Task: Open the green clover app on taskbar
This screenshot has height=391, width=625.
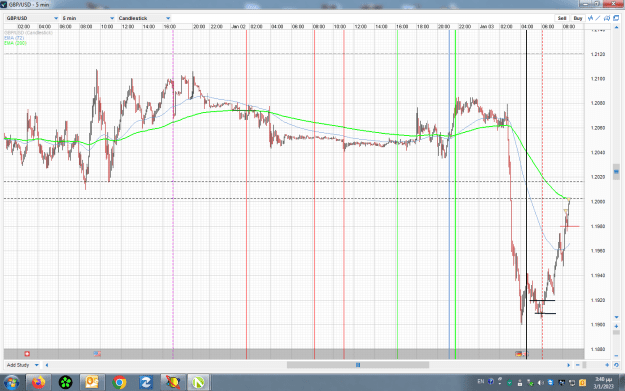Action: point(65,383)
